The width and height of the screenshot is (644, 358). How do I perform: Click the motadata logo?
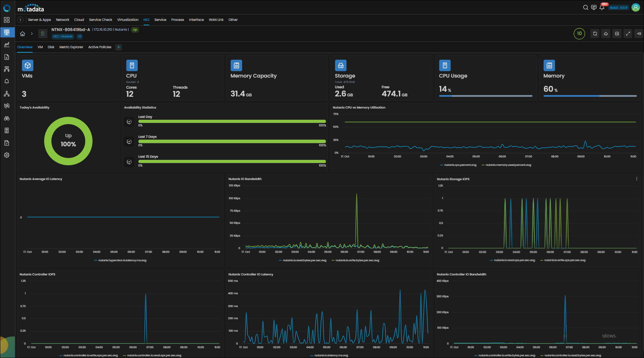point(31,8)
